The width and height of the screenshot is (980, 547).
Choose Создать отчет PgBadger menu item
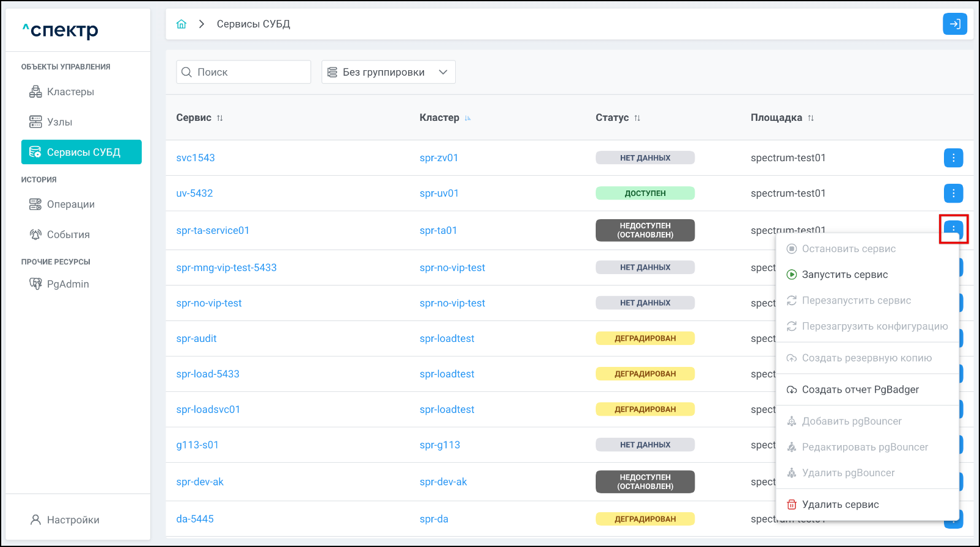pos(860,389)
